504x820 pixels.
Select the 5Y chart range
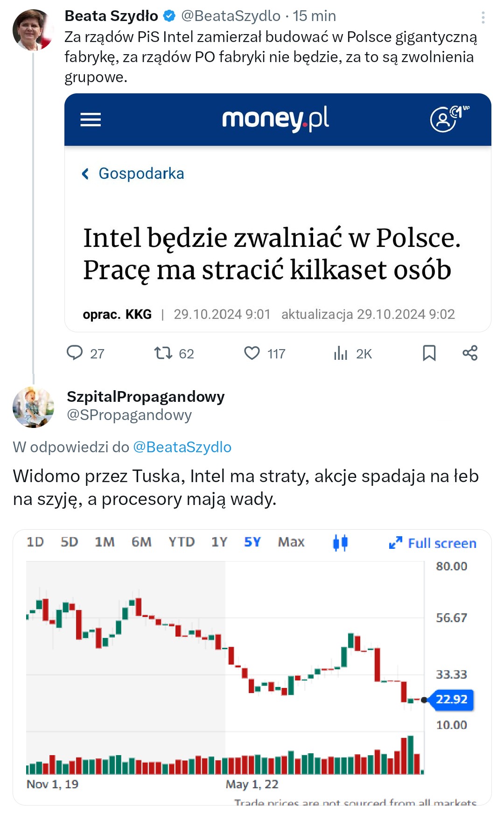point(252,542)
